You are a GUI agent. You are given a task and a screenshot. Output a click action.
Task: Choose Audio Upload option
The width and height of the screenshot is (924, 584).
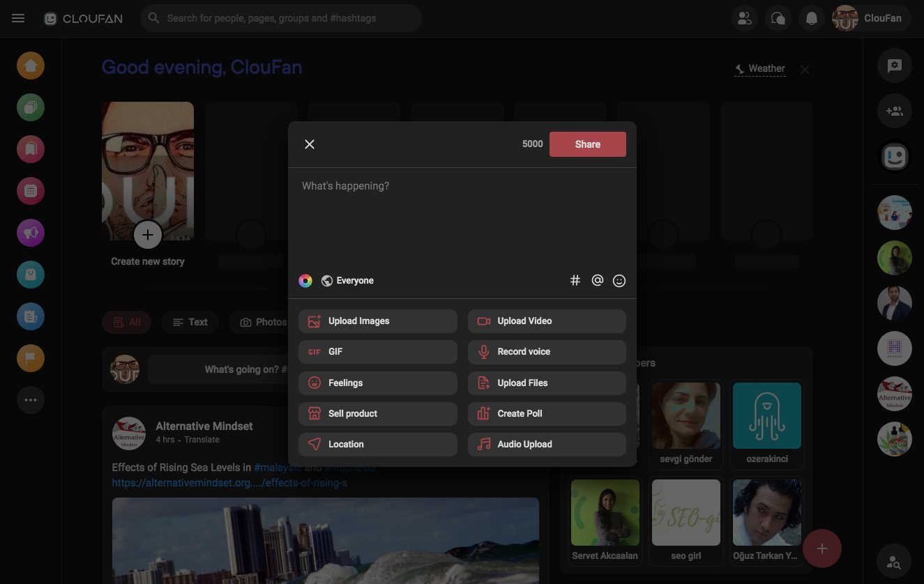[547, 444]
